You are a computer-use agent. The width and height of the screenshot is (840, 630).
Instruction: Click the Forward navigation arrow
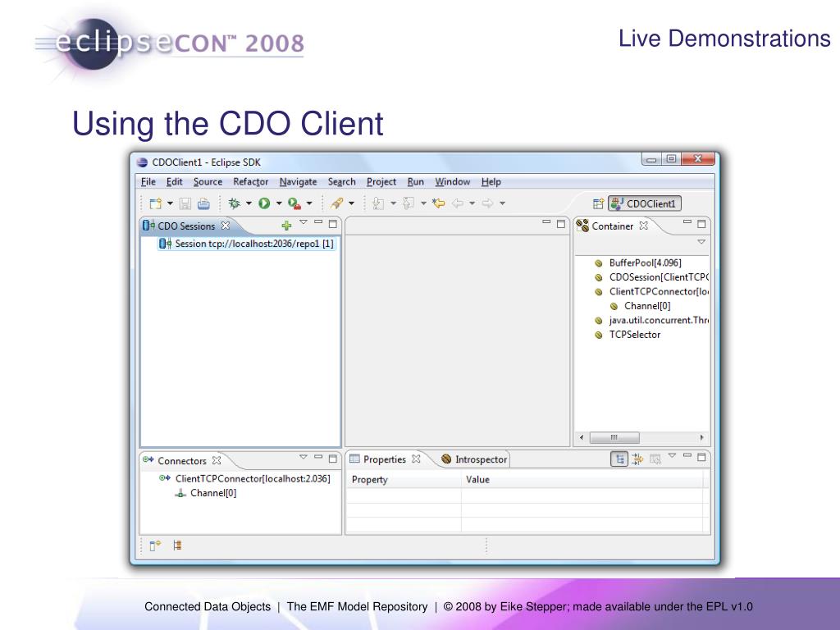[x=487, y=203]
